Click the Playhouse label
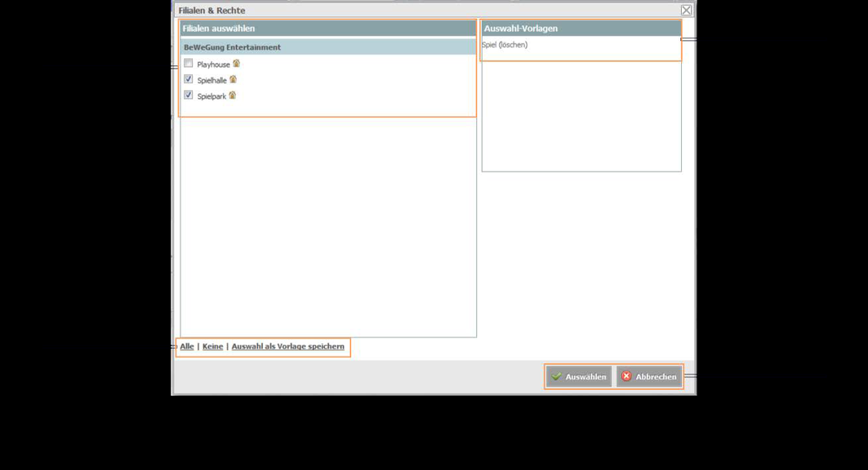Image resolution: width=868 pixels, height=470 pixels. click(213, 65)
